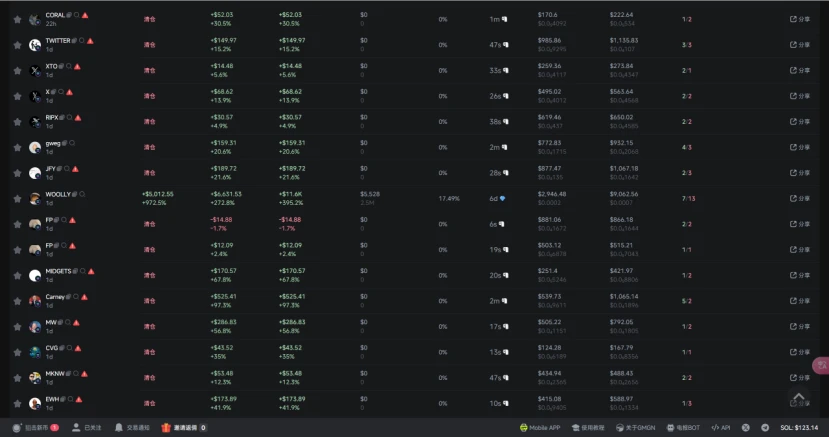Open the Mobile APP link in footer
This screenshot has width=830, height=437.
tap(540, 427)
